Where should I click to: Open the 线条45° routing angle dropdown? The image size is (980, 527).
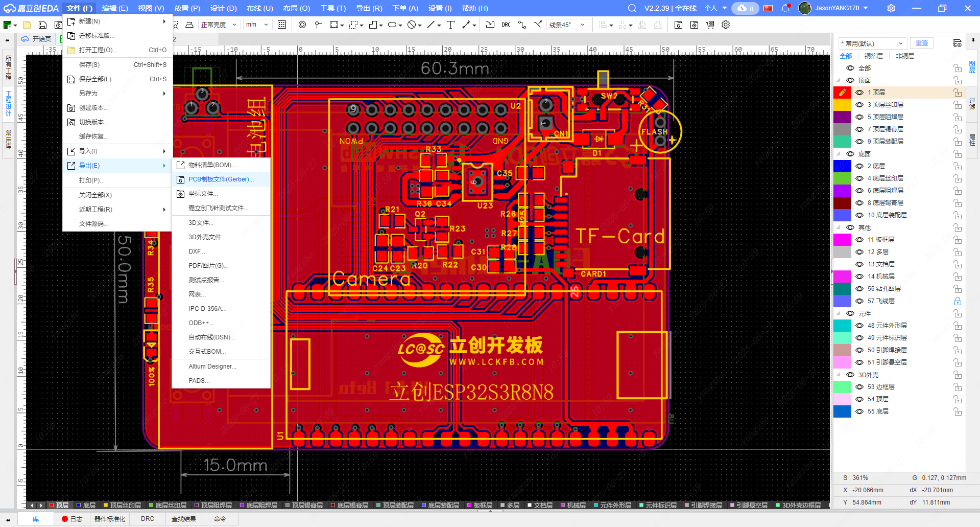[x=568, y=25]
